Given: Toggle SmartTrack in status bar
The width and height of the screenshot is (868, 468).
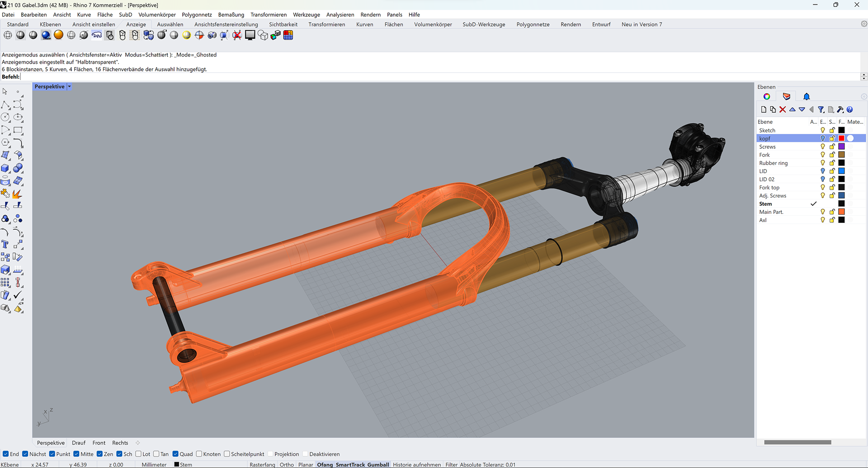Looking at the screenshot, I should (350, 464).
